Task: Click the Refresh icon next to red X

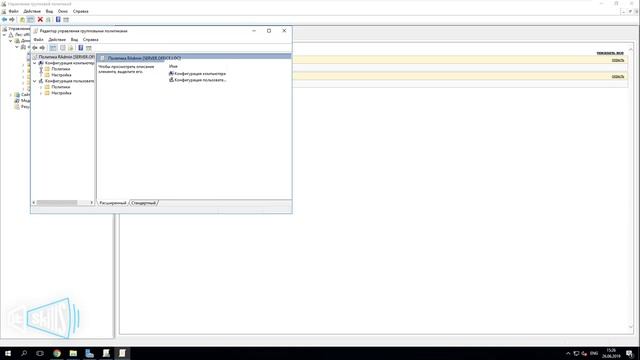Action: (x=48, y=20)
